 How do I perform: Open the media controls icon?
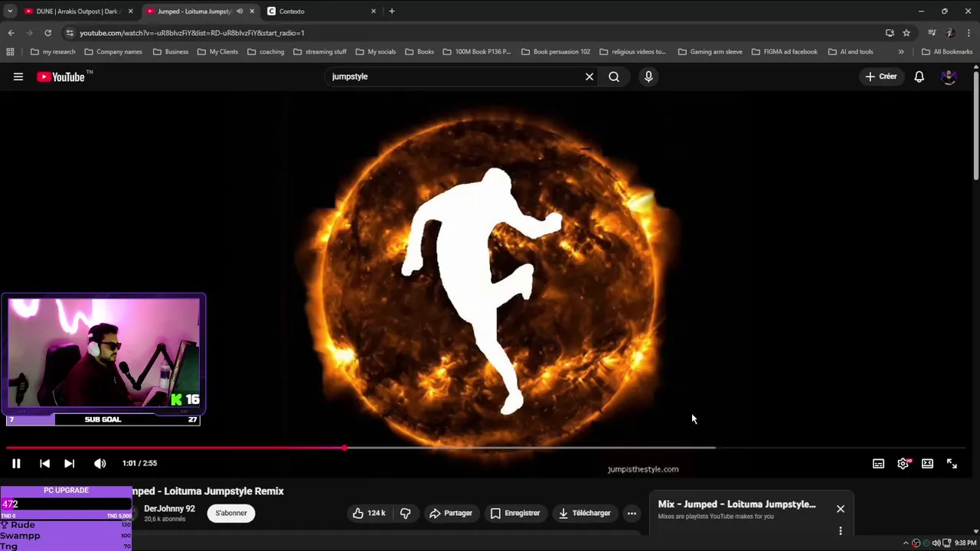(x=932, y=33)
